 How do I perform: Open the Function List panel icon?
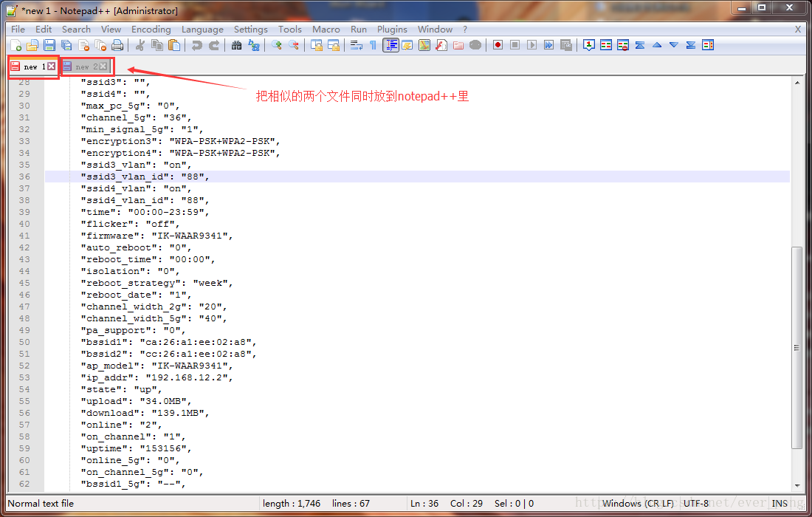tap(441, 45)
